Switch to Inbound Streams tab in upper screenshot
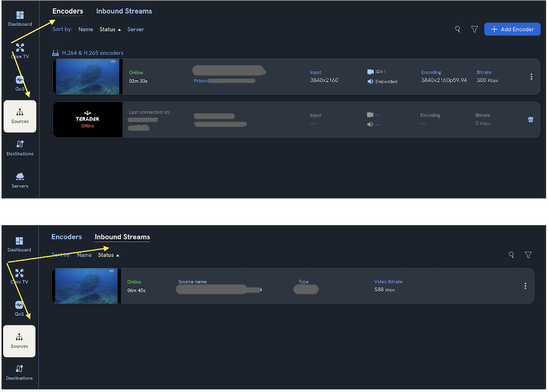The width and height of the screenshot is (548, 392). click(124, 11)
